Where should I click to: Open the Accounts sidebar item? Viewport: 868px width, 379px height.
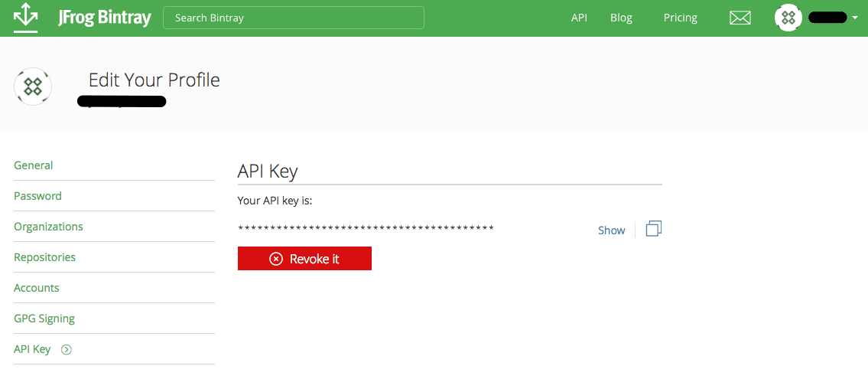[36, 288]
